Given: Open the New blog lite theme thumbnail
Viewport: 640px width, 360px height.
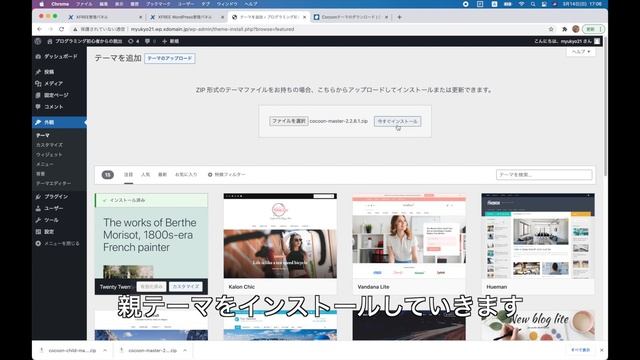Looking at the screenshot, I should pyautogui.click(x=538, y=325).
